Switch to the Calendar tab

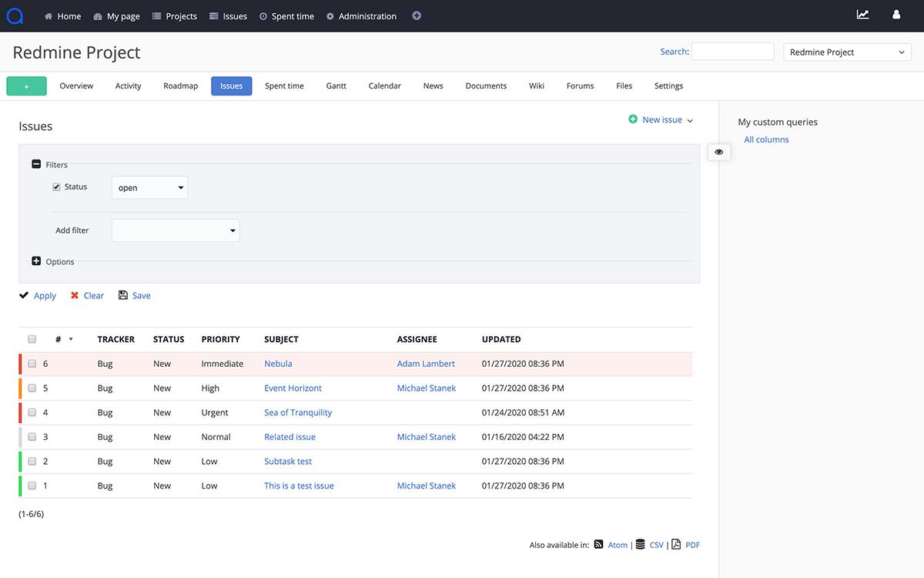(x=385, y=86)
